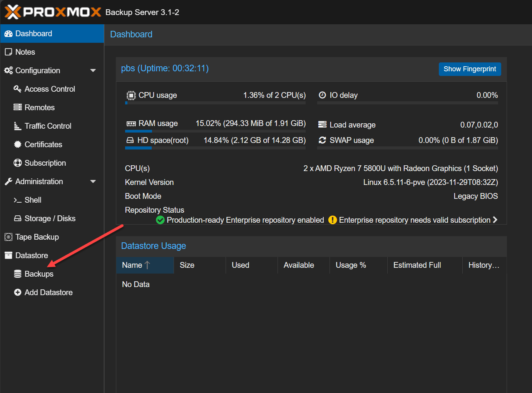Click the Configuration gears icon

[8, 71]
